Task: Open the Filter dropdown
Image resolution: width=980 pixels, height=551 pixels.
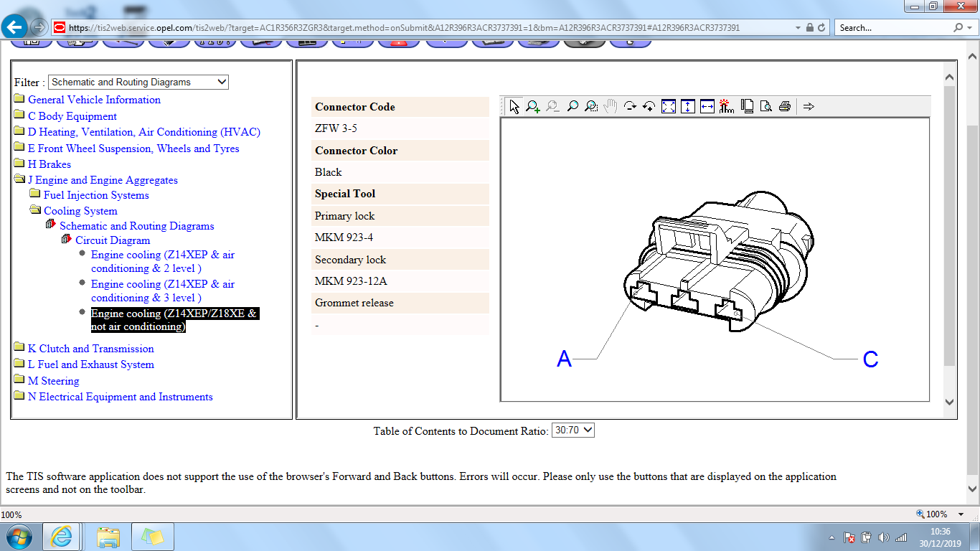Action: click(x=138, y=82)
